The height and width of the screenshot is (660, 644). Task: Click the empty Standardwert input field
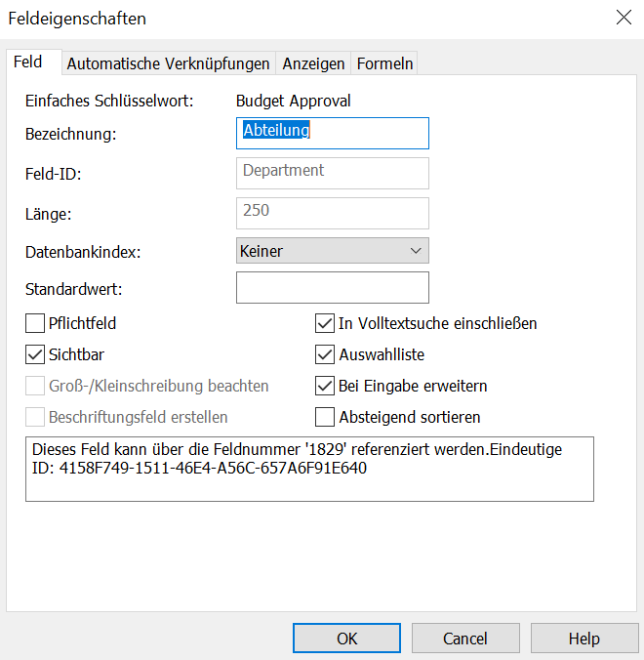pos(333,287)
